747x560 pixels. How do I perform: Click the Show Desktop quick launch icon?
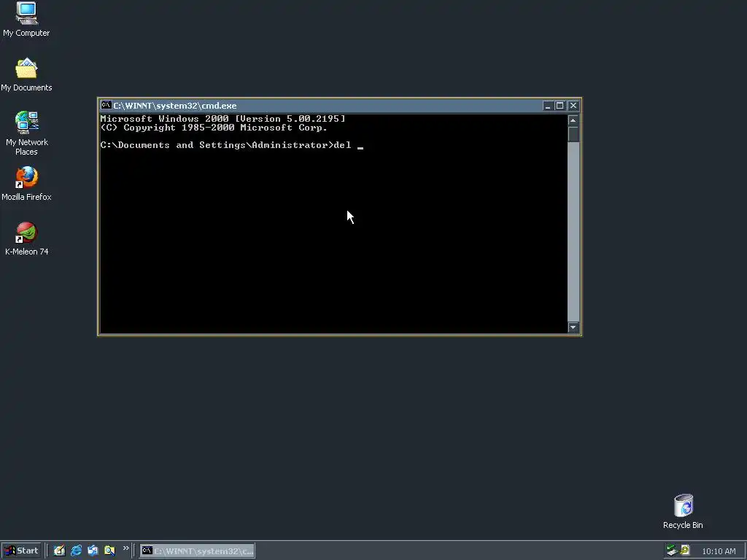(x=59, y=551)
